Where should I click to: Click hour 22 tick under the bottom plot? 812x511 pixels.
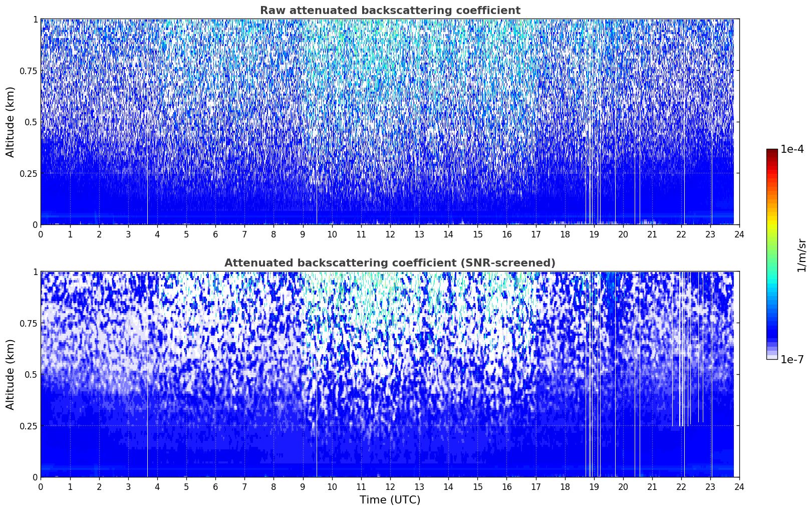(681, 487)
